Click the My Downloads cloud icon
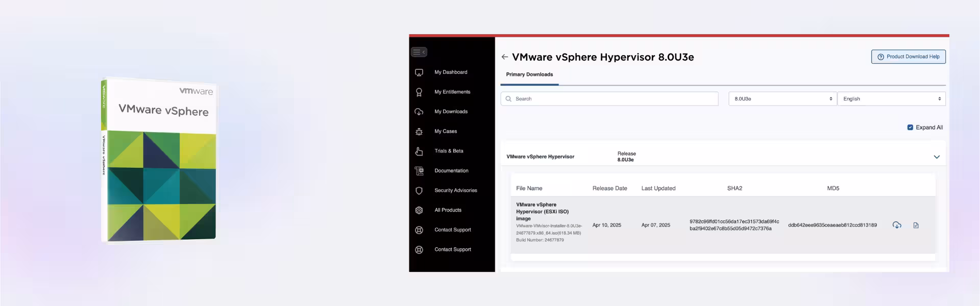Screen dimensions: 980x306 click(x=419, y=112)
